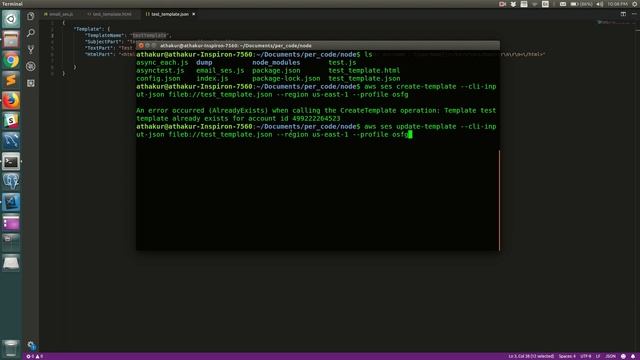Open the keyboard layout indicator in top panel
This screenshot has width=640, height=360.
(x=545, y=4)
